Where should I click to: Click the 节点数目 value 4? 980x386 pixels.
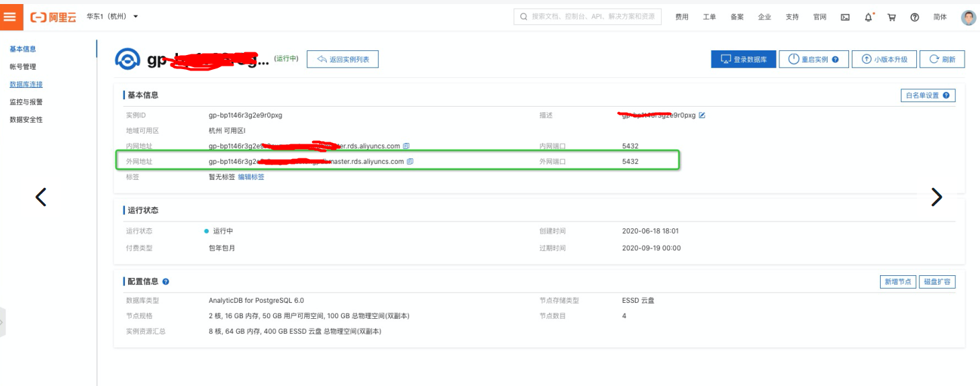tap(624, 316)
